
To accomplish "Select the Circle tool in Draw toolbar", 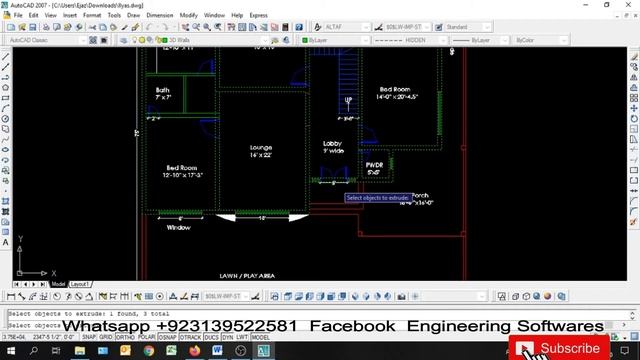I will click(x=5, y=119).
